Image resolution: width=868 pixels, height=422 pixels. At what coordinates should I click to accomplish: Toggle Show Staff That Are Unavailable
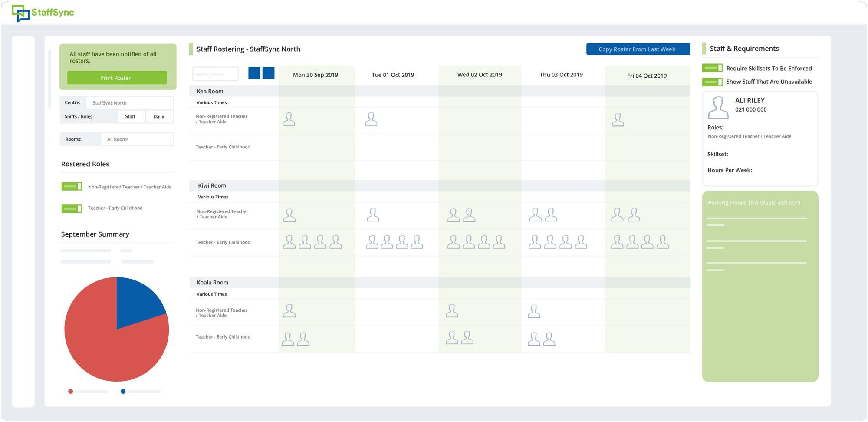712,82
